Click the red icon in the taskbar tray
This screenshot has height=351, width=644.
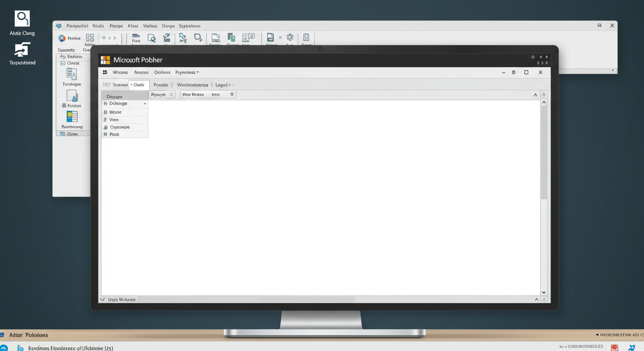coord(615,347)
